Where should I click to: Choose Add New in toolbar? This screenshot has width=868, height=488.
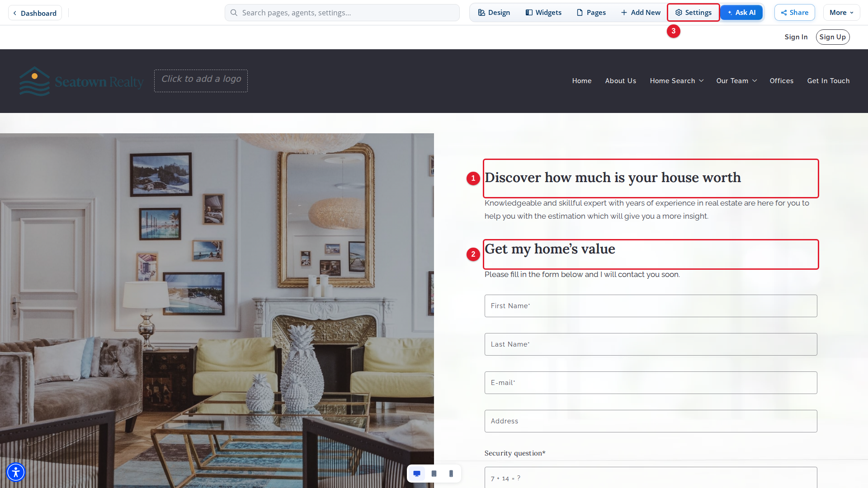(641, 13)
